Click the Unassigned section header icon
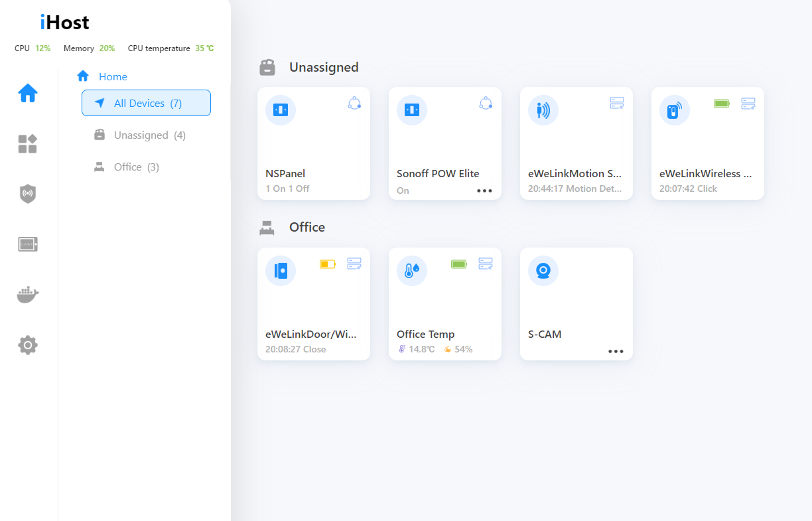812x521 pixels. pyautogui.click(x=267, y=67)
